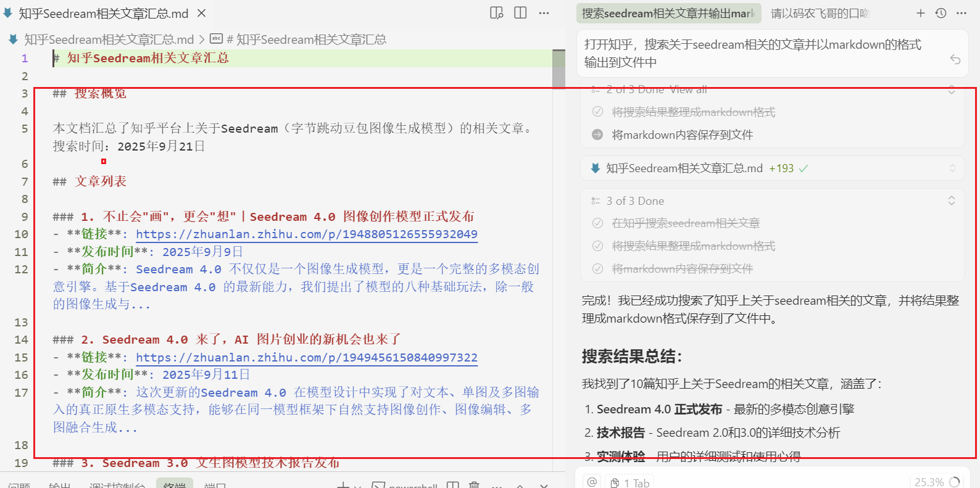Click the in-progress icon for 将markdown内容保存到文件
This screenshot has width=980, height=488.
tap(597, 134)
